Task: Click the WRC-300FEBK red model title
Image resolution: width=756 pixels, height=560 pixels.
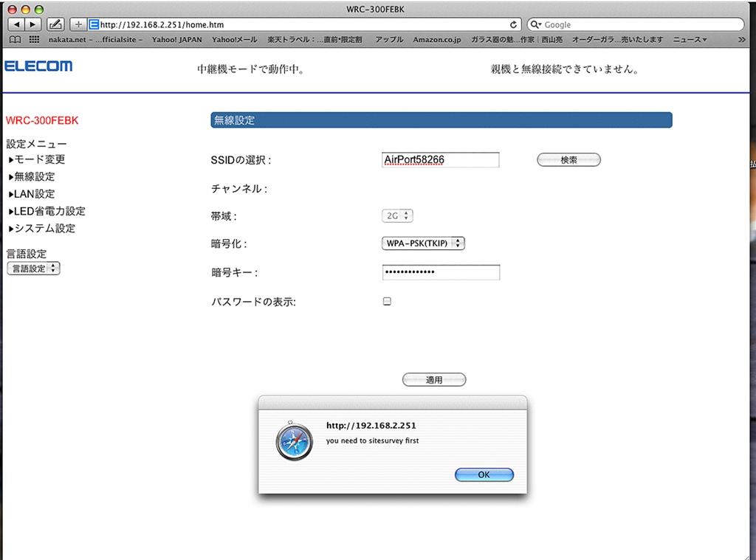Action: tap(42, 120)
